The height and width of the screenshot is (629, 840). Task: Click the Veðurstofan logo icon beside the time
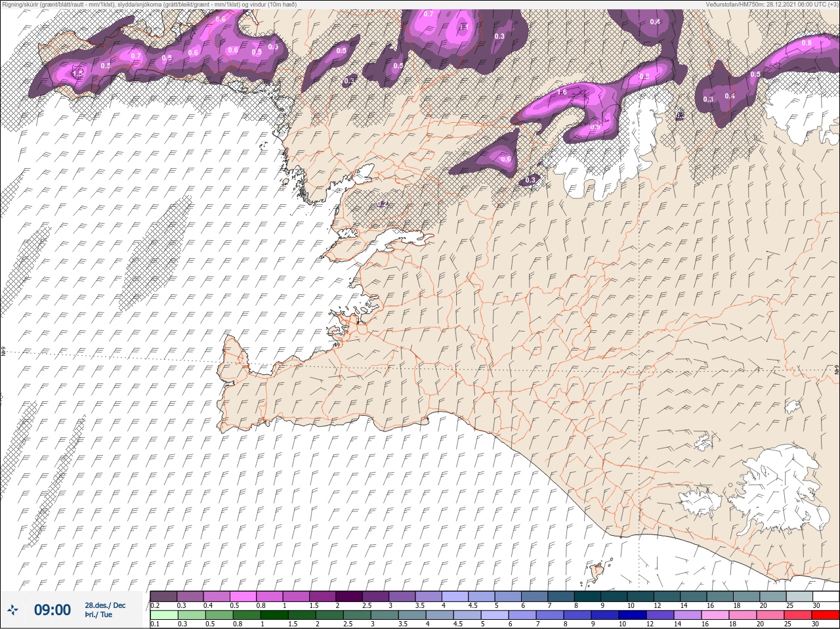[13, 610]
